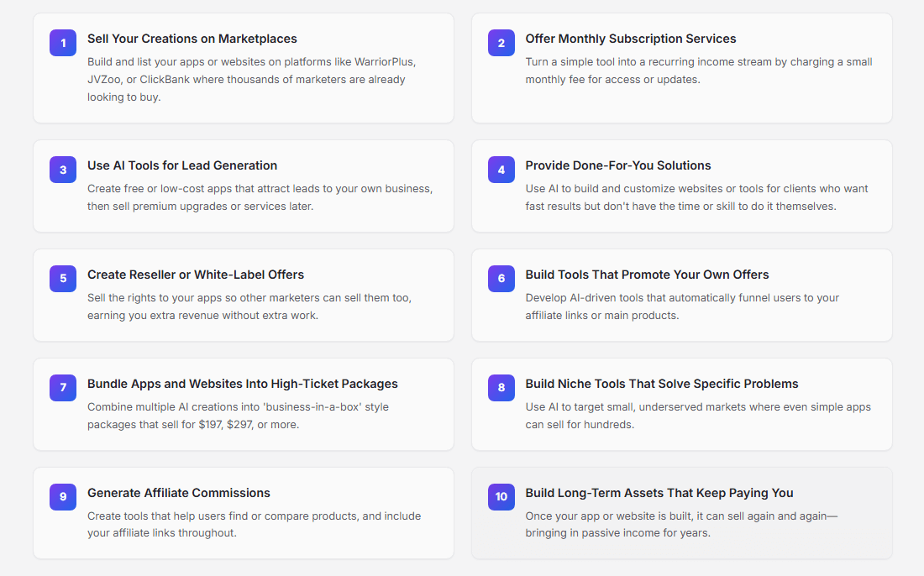Click "Use AI Tools for Lead Generation" title
Viewport: 924px width, 576px height.
(x=182, y=165)
